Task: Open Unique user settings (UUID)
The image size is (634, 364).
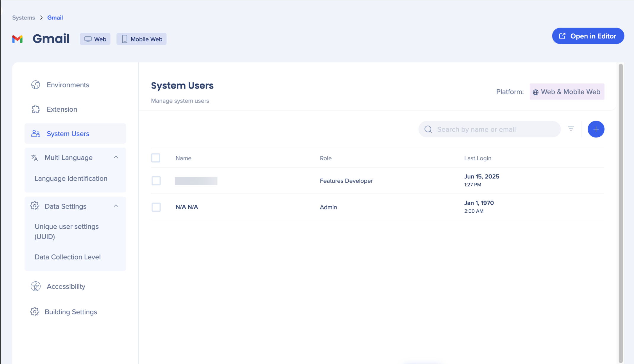Action: click(x=67, y=231)
